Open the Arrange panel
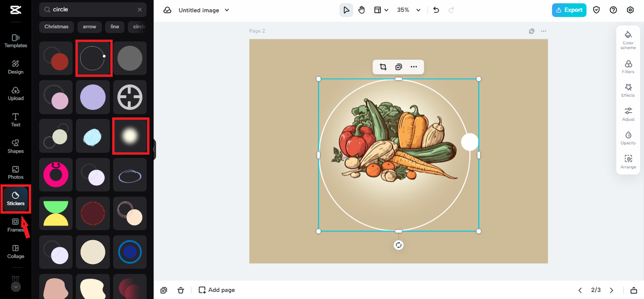Viewport: 644px width, 299px height. coord(628,162)
